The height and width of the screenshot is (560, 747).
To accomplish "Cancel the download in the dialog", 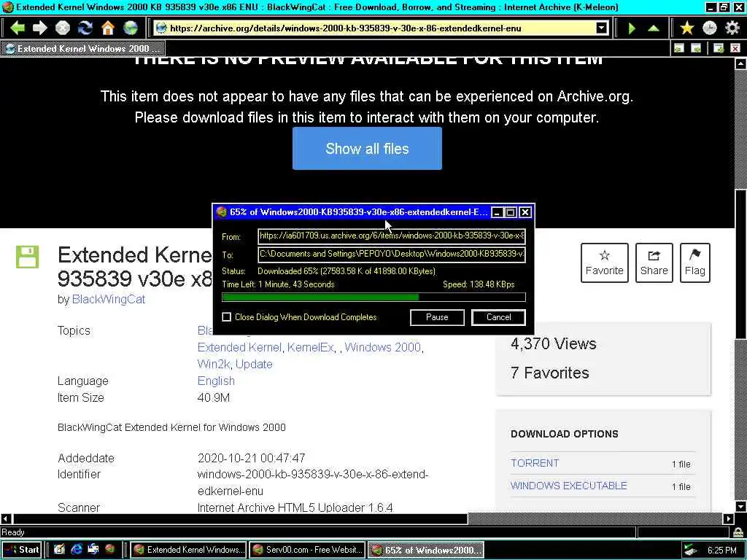I will coord(498,317).
